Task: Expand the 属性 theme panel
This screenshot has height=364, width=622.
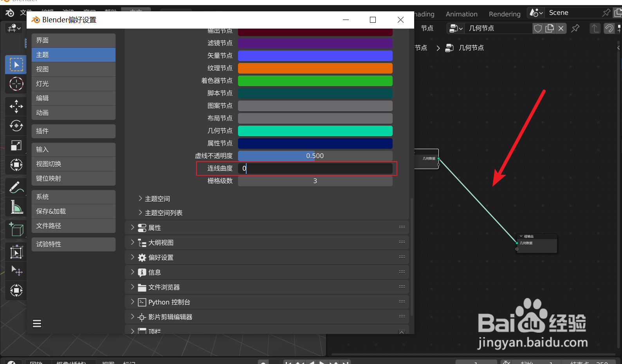Action: click(267, 227)
